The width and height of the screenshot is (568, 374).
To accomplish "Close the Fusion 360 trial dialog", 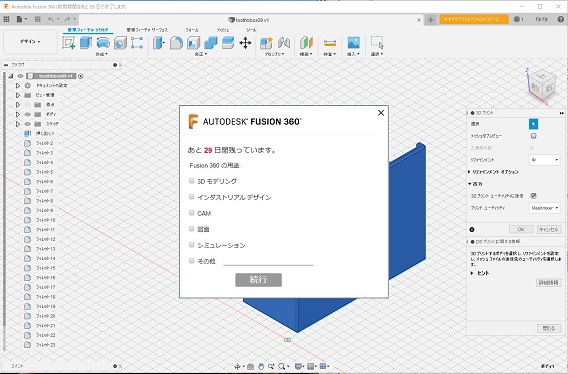I will click(x=381, y=113).
